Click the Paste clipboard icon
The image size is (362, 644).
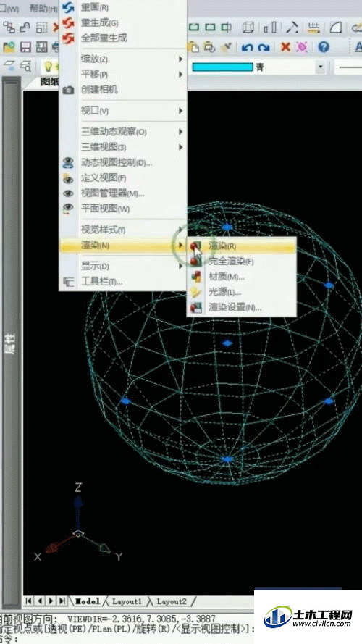click(x=193, y=47)
